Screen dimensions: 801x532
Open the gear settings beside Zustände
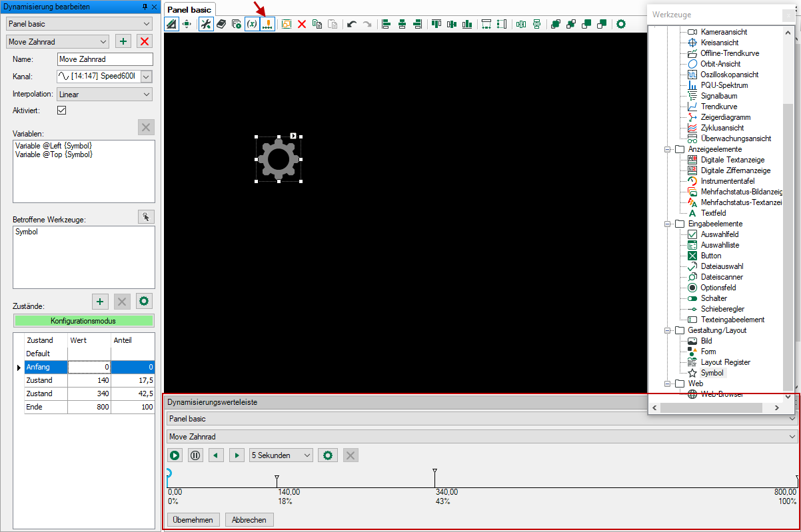click(144, 302)
